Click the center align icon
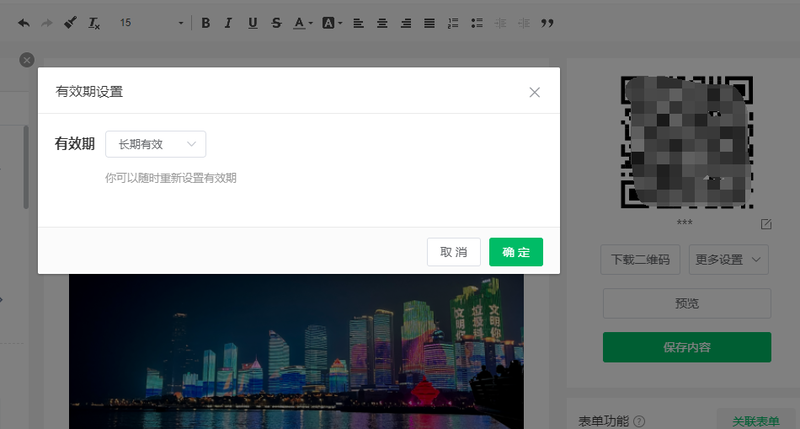The image size is (800, 429). (x=381, y=22)
